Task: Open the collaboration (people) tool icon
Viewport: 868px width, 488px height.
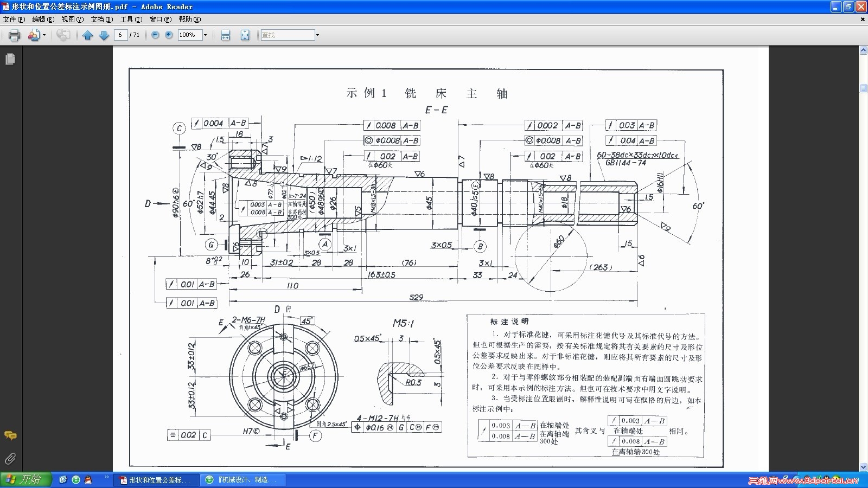Action: click(34, 35)
